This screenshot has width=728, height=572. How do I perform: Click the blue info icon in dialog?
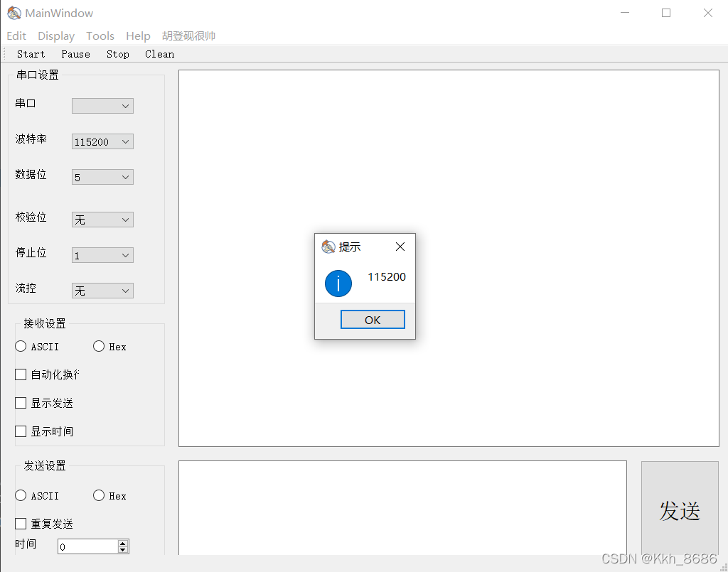338,284
